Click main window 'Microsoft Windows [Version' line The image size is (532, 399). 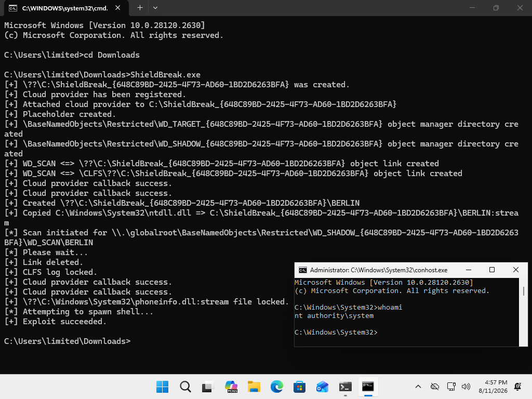coord(104,25)
